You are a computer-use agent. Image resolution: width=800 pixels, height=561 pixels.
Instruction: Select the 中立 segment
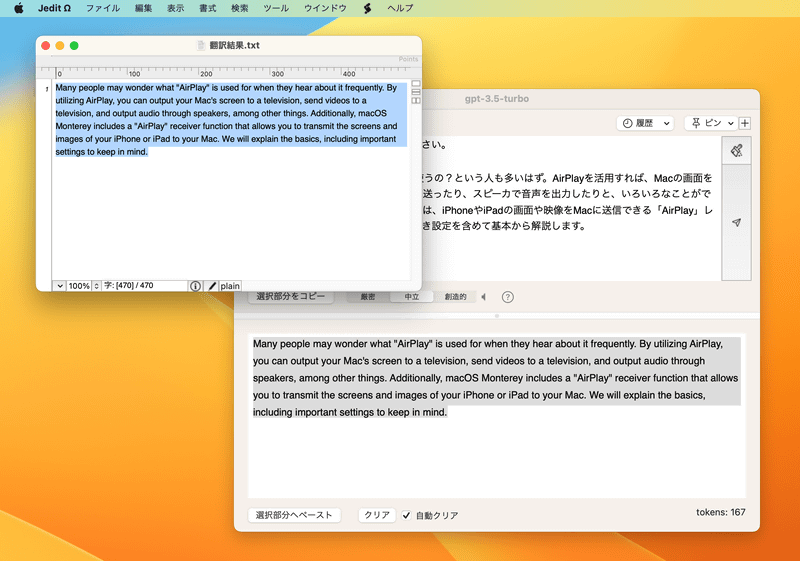[x=411, y=297]
